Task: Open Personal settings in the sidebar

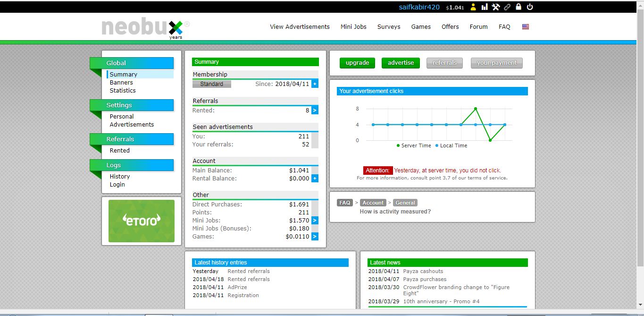Action: point(122,117)
